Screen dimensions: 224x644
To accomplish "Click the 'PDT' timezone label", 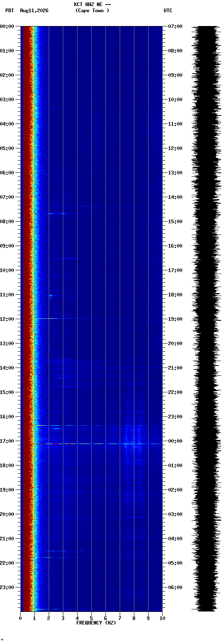I will (x=9, y=11).
